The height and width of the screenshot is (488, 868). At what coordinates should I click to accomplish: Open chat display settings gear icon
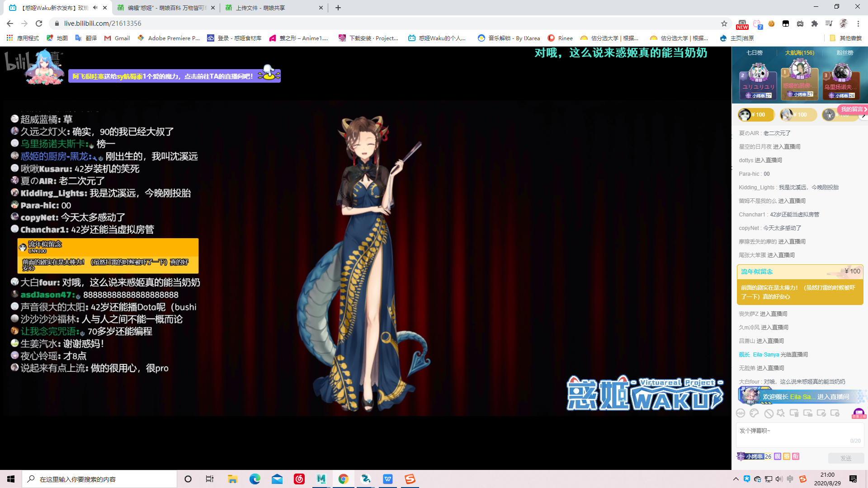[x=835, y=413]
